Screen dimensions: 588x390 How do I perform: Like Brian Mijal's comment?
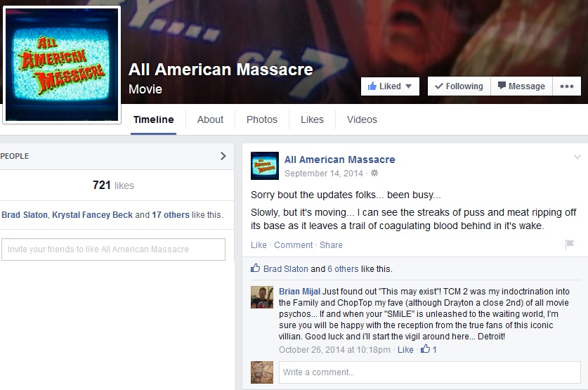(405, 349)
